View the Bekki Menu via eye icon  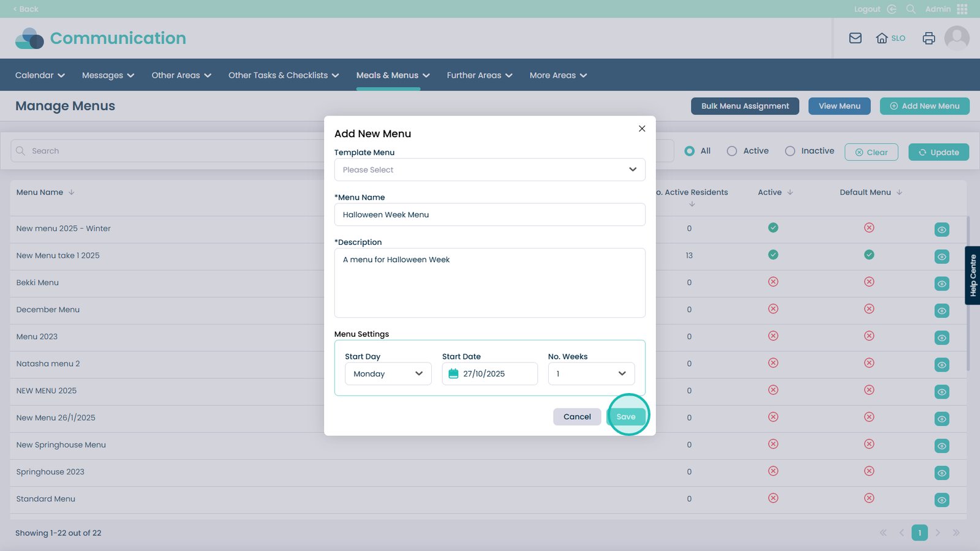pos(941,283)
